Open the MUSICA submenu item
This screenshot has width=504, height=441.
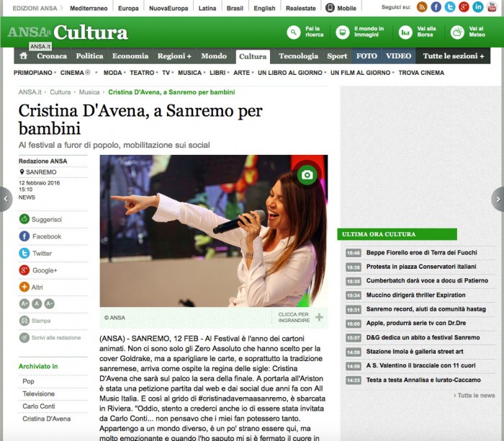[189, 73]
